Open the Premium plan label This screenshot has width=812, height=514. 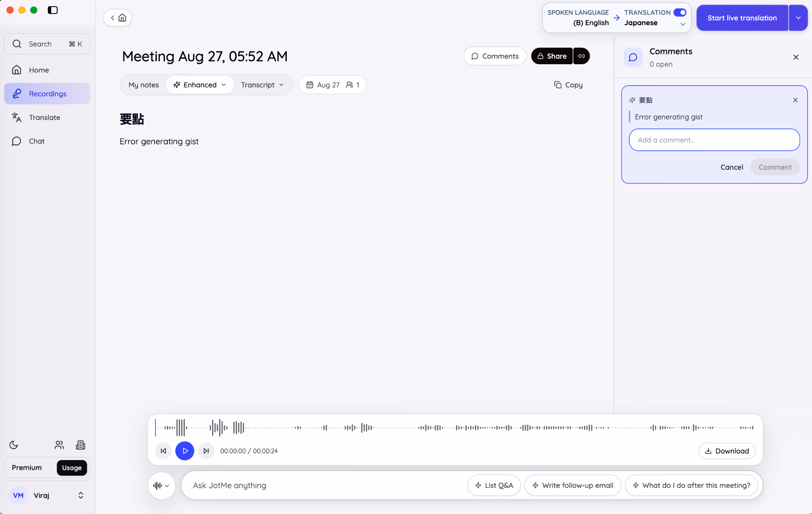click(x=27, y=468)
